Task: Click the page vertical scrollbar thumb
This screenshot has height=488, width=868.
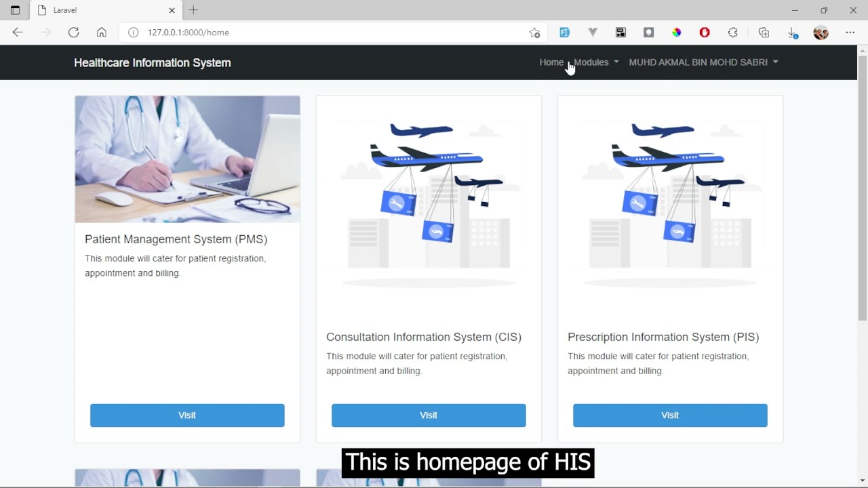Action: tap(863, 188)
